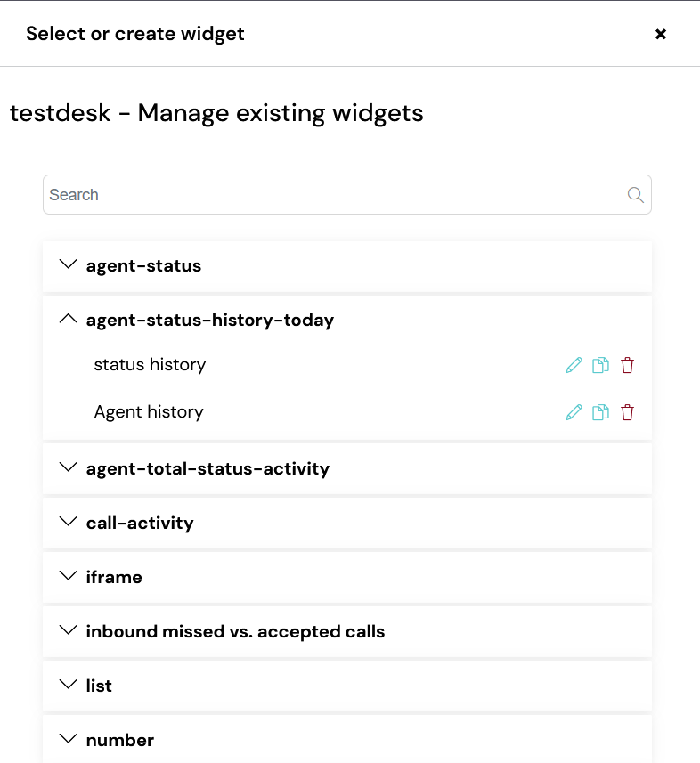Copy the Agent history widget
The image size is (700, 763).
pos(600,412)
